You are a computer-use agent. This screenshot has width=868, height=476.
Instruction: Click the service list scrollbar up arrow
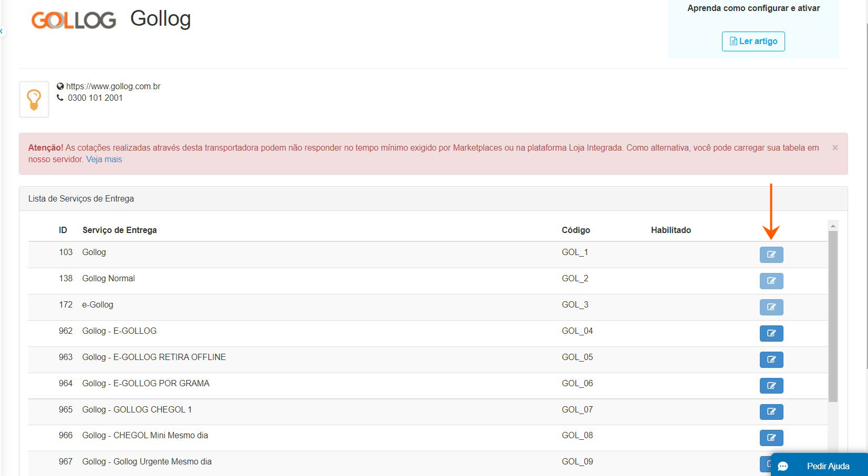pyautogui.click(x=833, y=226)
